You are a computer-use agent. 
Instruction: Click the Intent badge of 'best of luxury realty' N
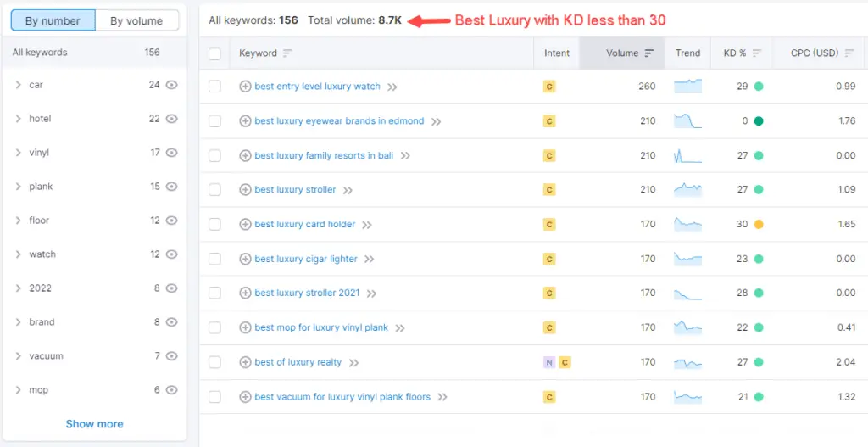pyautogui.click(x=549, y=362)
